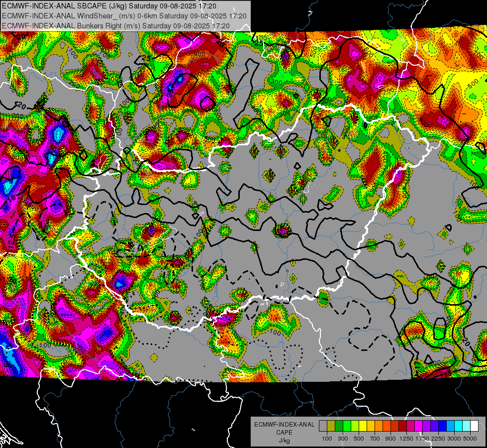Click the legend title ECMWF-INDEX-ANAL
Screen dimensions: 487x448
click(x=284, y=425)
